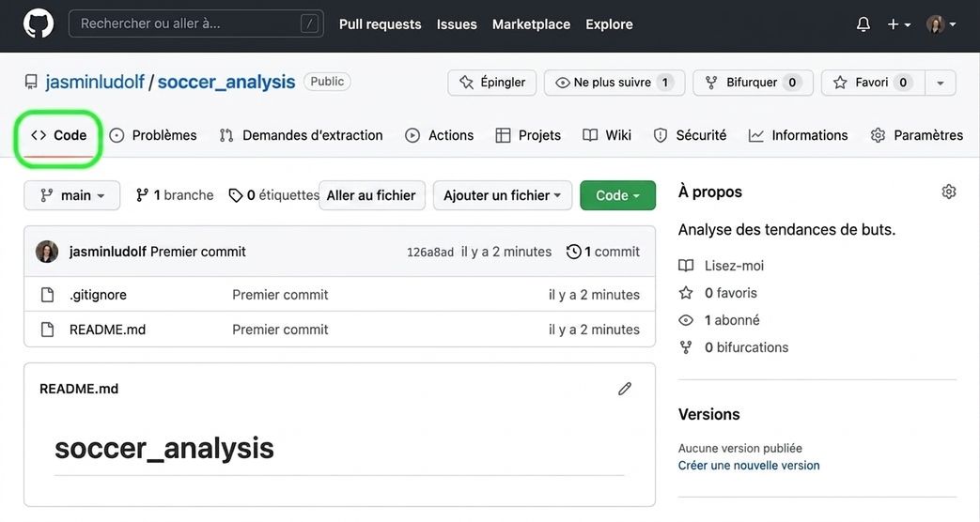This screenshot has height=522, width=980.
Task: Switch to Demandes d'extraction tab
Action: pyautogui.click(x=302, y=135)
